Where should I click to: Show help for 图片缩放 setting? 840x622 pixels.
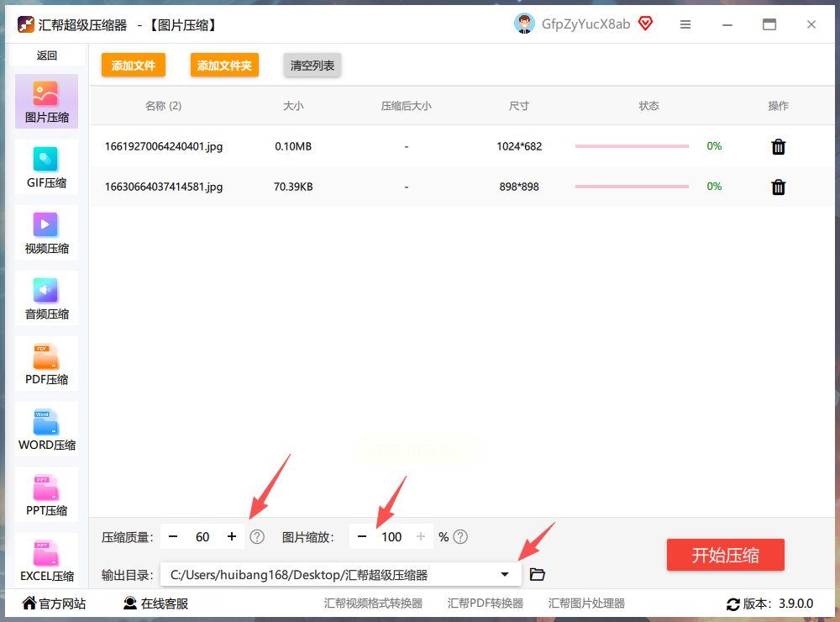460,537
